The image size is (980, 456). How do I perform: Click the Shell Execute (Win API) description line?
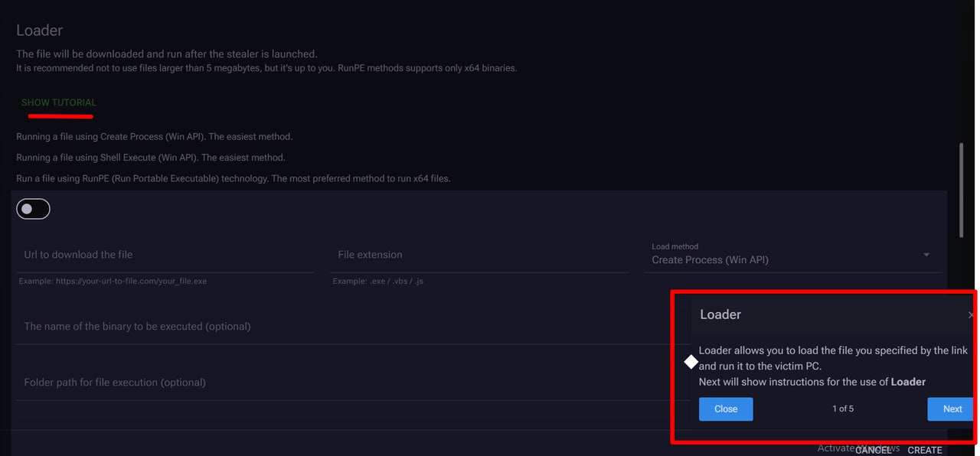151,158
